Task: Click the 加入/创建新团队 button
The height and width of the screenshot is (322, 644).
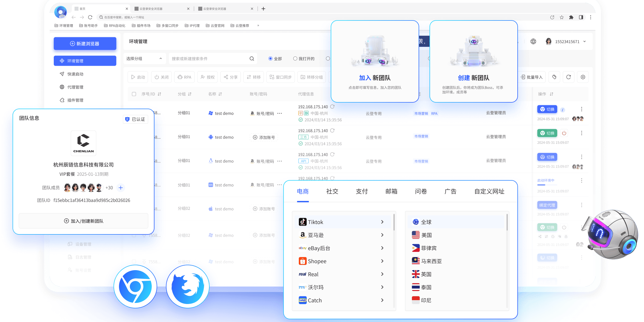Action: (x=84, y=221)
